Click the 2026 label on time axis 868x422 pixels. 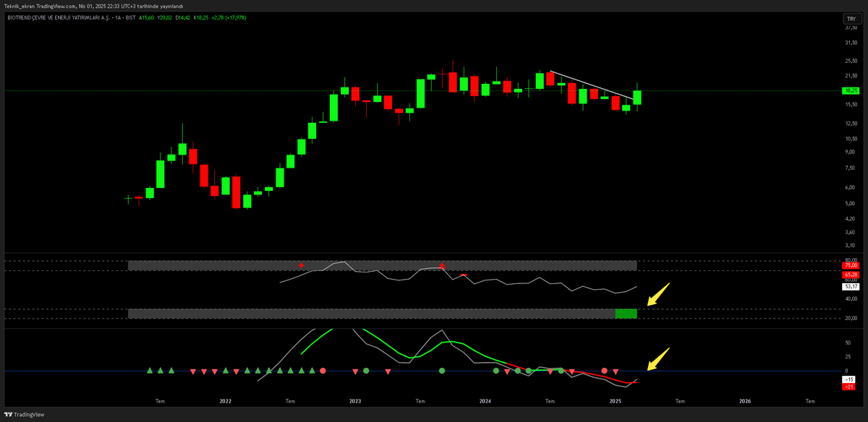pyautogui.click(x=745, y=400)
